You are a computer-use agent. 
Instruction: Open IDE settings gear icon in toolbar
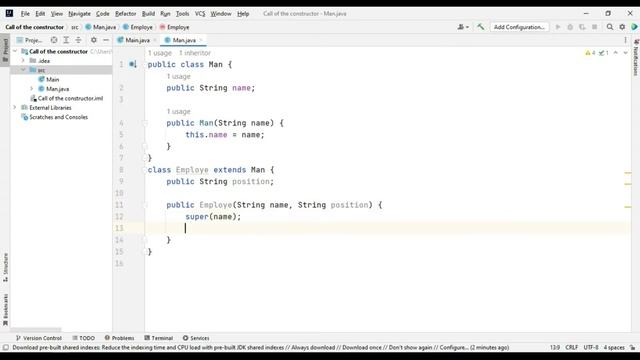click(622, 27)
